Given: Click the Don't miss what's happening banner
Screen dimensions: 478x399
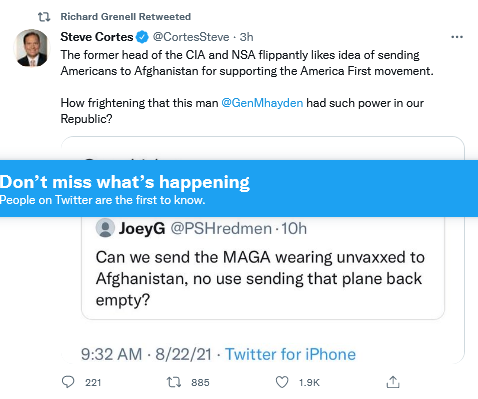Looking at the screenshot, I should click(239, 189).
